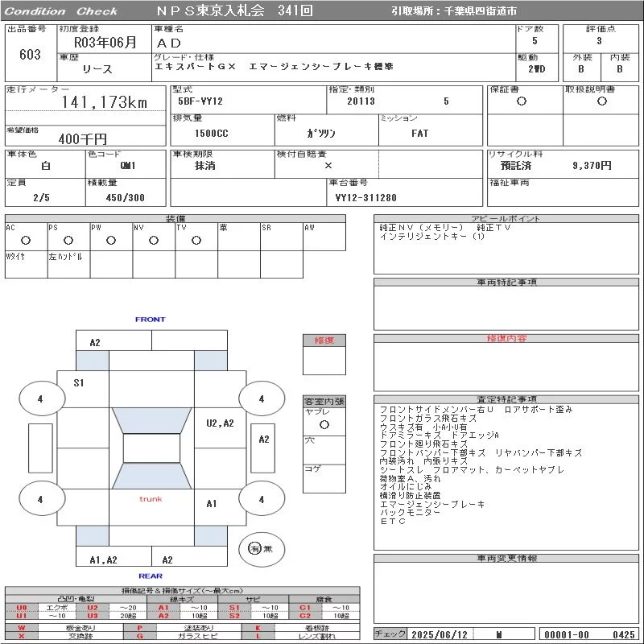Click the U2,A2 damage mark
The width and height of the screenshot is (644, 644).
click(220, 423)
